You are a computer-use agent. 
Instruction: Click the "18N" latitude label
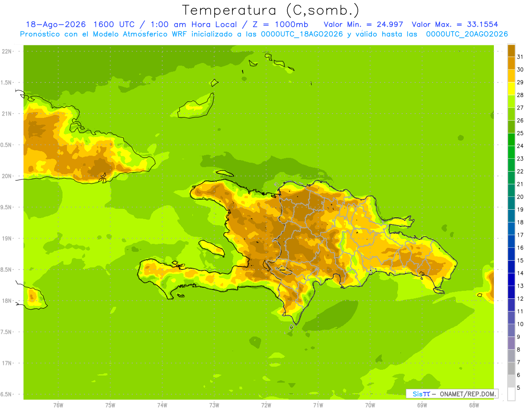pos(7,301)
